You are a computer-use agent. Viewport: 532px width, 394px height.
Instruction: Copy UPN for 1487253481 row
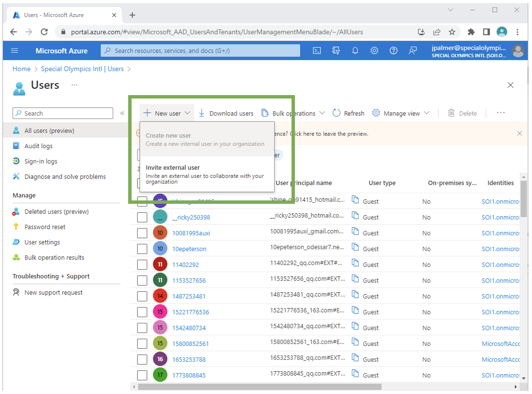355,294
